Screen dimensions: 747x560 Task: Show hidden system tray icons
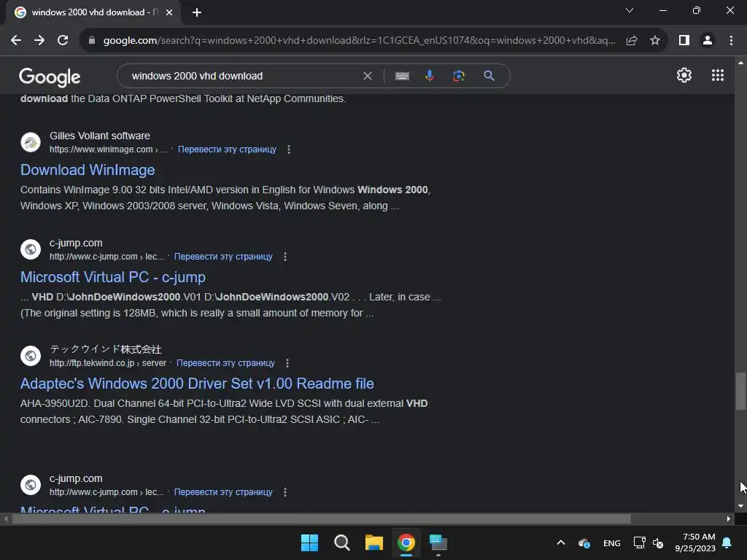(561, 542)
